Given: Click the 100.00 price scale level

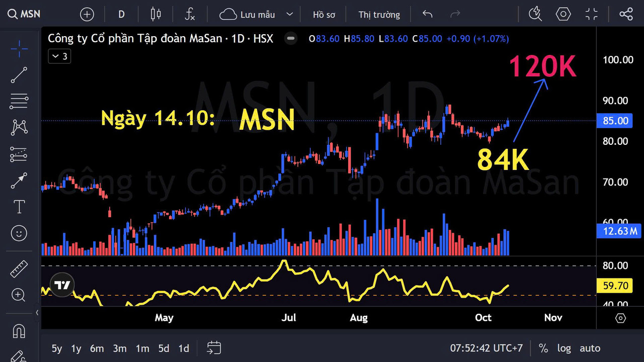Looking at the screenshot, I should 618,60.
